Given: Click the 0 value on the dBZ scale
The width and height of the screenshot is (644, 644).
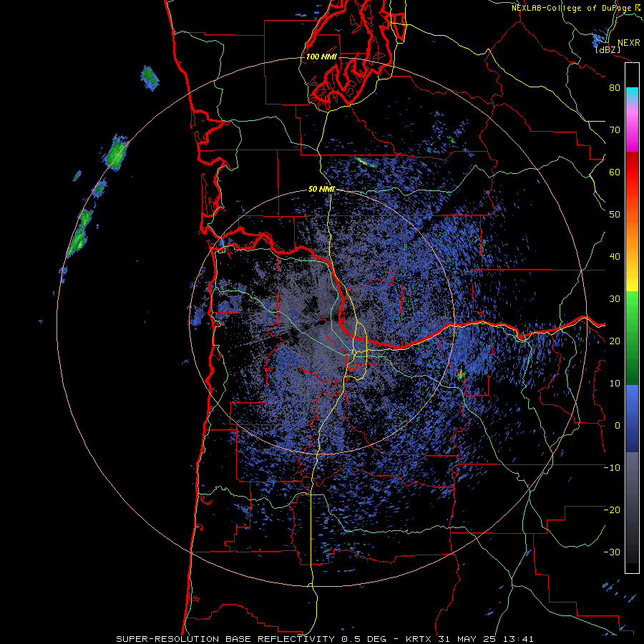Looking at the screenshot, I should (618, 426).
